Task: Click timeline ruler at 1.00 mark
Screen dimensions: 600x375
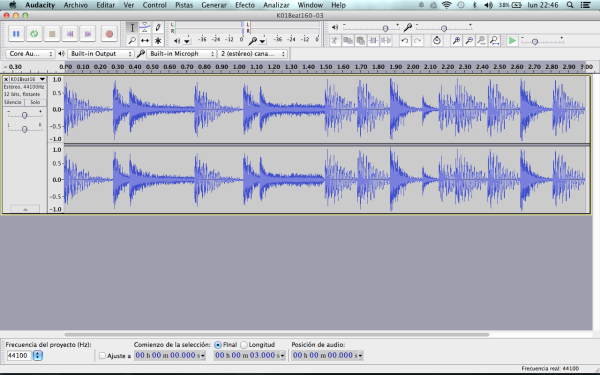Action: tap(239, 67)
